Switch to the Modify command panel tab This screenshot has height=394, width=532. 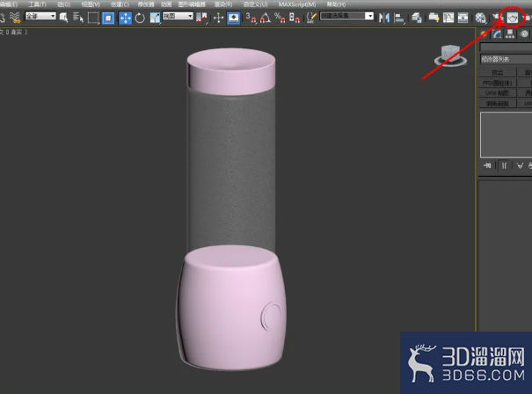coord(497,34)
